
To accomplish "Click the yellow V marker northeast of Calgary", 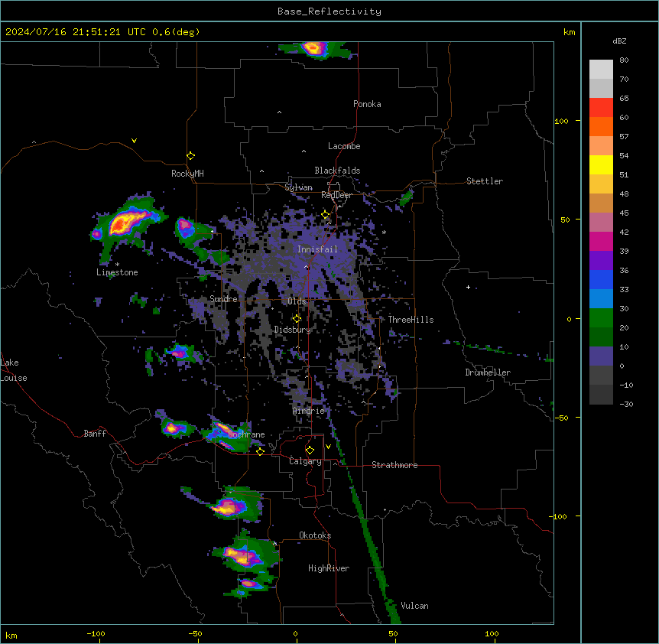I will (328, 447).
